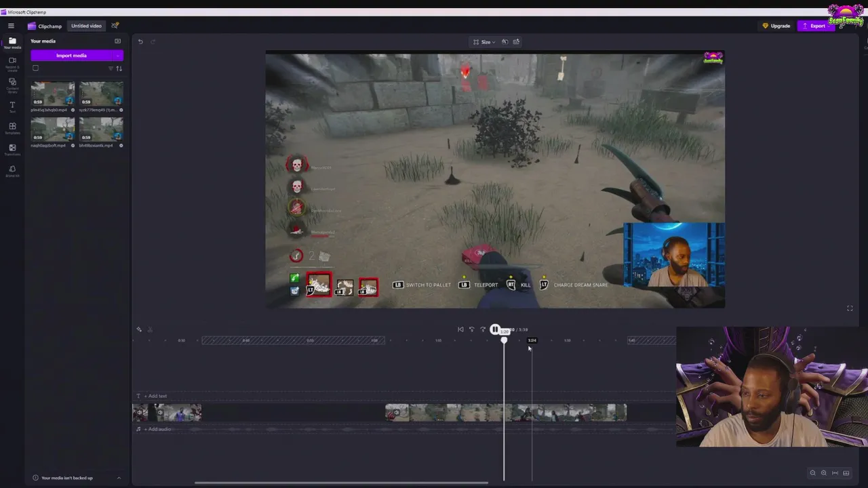Click the rightmost preview toolbar icon

(516, 42)
